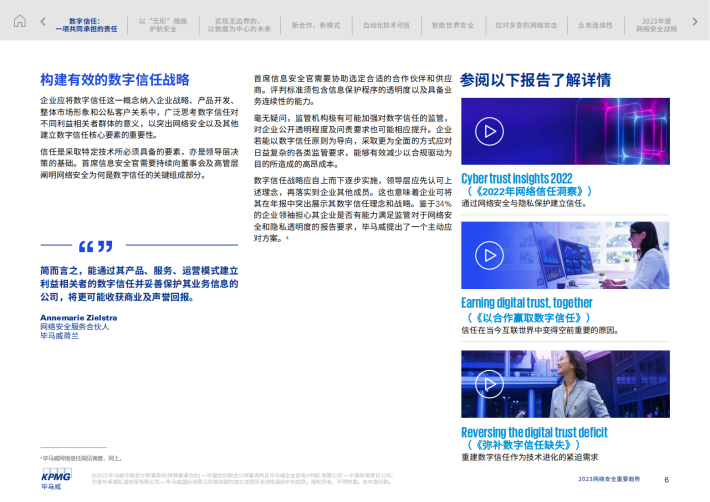Switch to 以"无形"措施护航安全 tab
The image size is (710, 502).
[x=163, y=25]
